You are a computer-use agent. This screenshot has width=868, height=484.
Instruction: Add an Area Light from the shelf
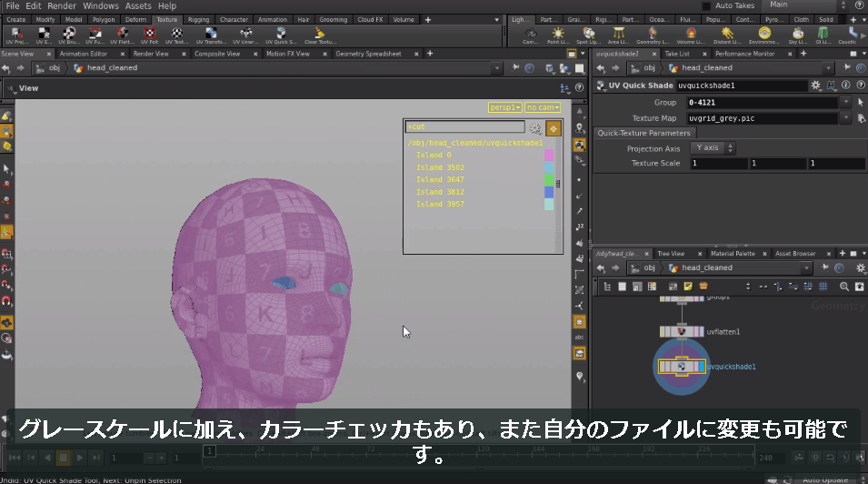(618, 35)
